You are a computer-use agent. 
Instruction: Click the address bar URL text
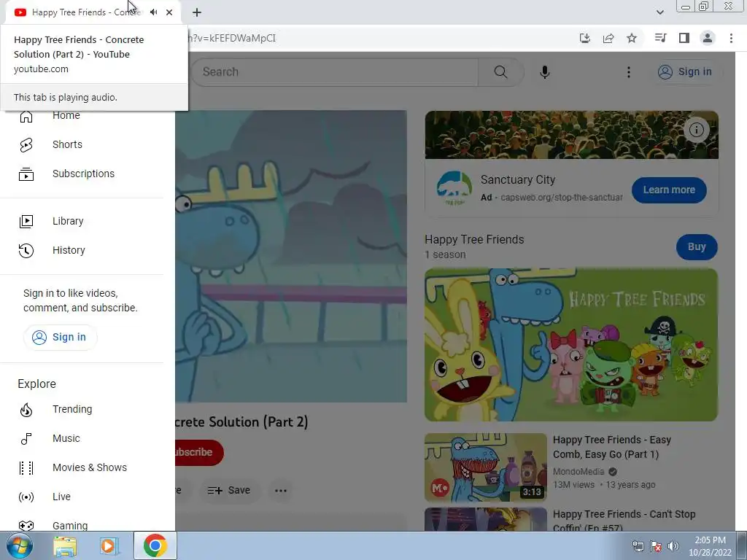pyautogui.click(x=233, y=38)
